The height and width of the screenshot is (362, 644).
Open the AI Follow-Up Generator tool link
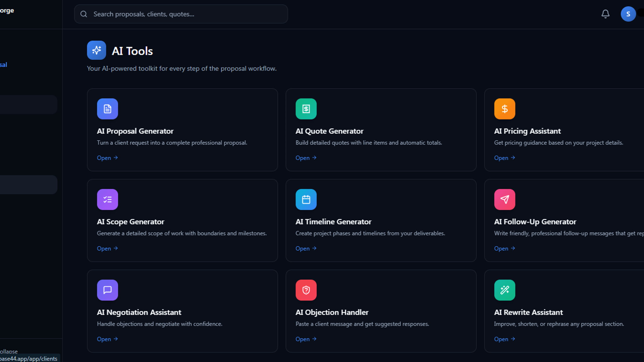(505, 248)
